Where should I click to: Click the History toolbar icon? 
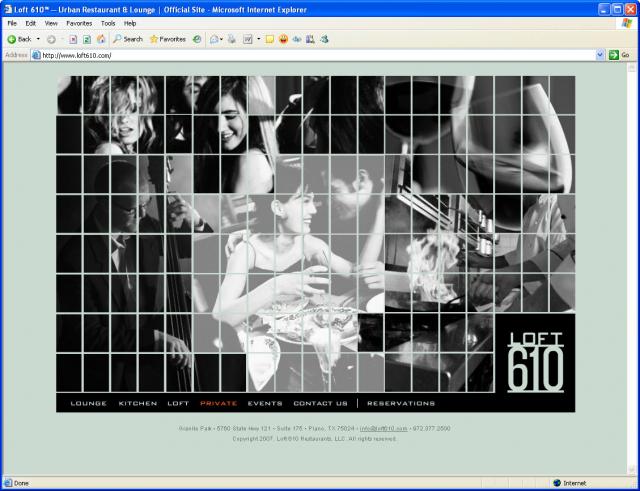pyautogui.click(x=197, y=39)
